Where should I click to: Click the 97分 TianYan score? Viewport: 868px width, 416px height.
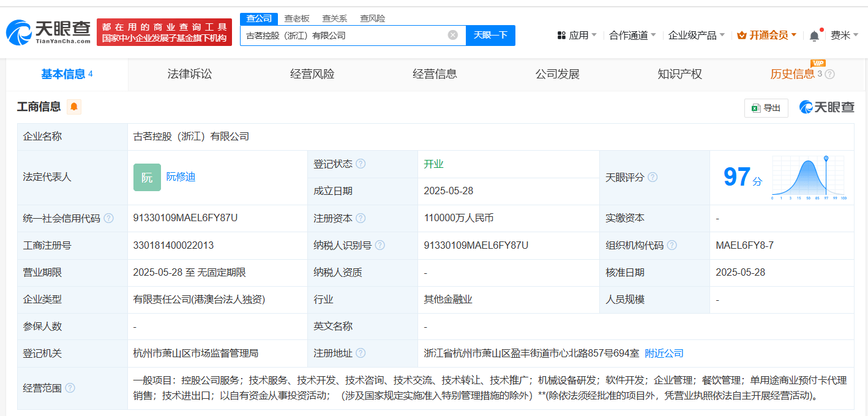point(743,177)
